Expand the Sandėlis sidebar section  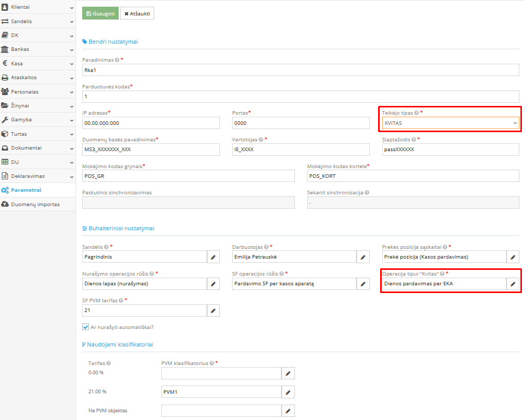tap(38, 21)
